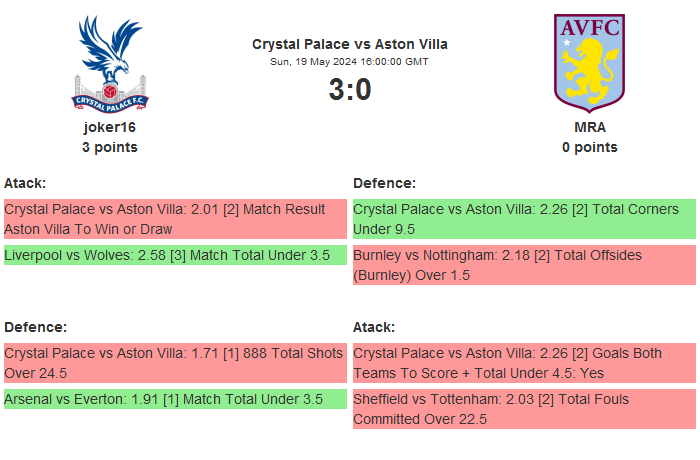The width and height of the screenshot is (700, 460).
Task: Click the Aston Villa AVFC crest
Action: (589, 62)
